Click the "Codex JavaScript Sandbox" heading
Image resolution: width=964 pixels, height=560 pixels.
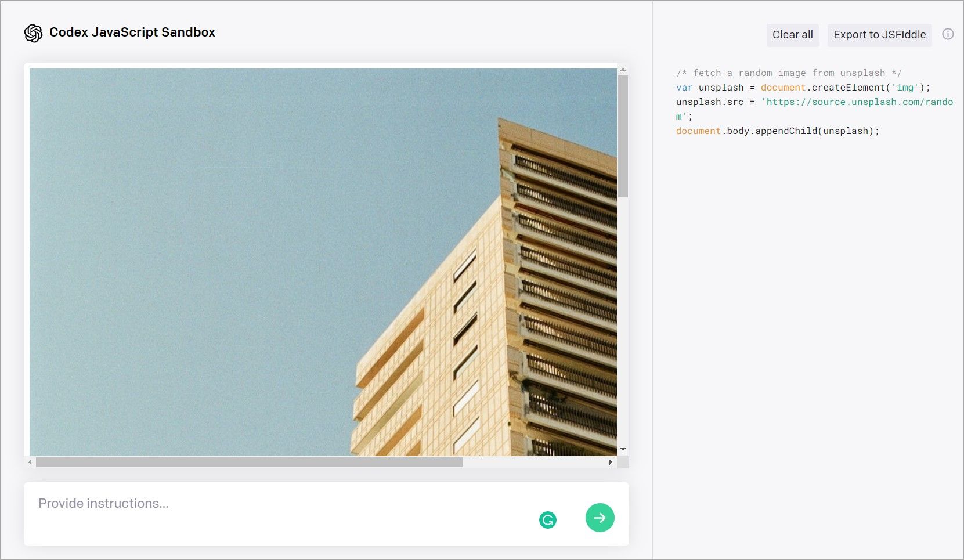[133, 32]
